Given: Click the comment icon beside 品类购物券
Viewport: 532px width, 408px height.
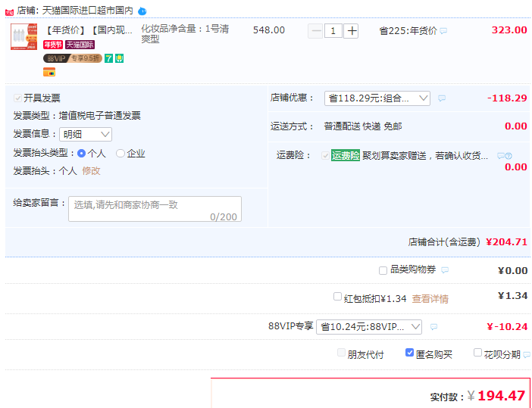Looking at the screenshot, I should click(445, 270).
